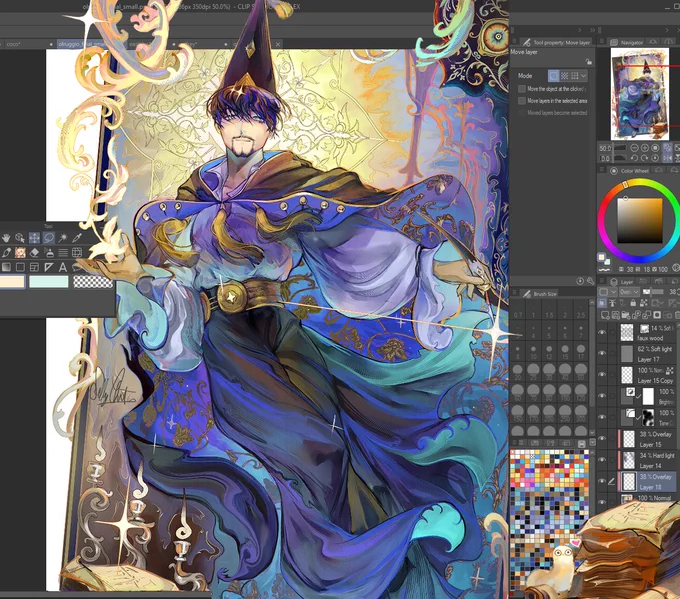This screenshot has height=599, width=680.
Task: Click the lock icon in Tool property
Action: tap(588, 62)
